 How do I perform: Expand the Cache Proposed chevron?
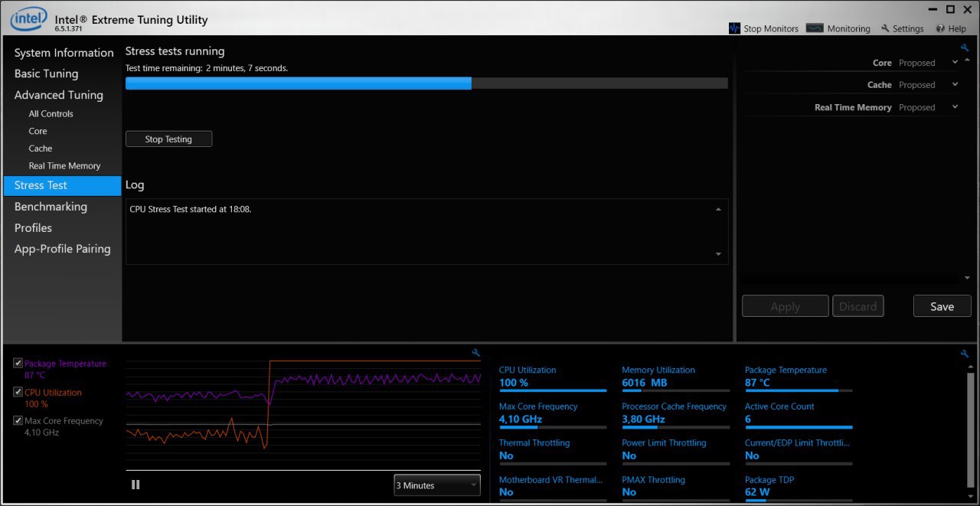click(955, 85)
